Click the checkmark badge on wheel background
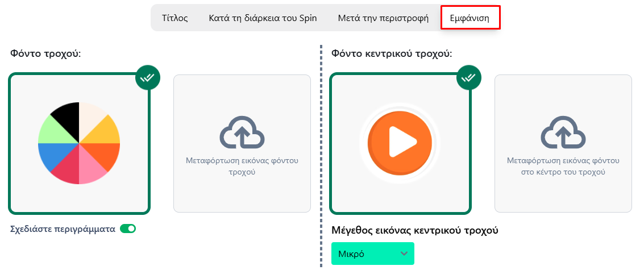The image size is (644, 274). [x=148, y=77]
